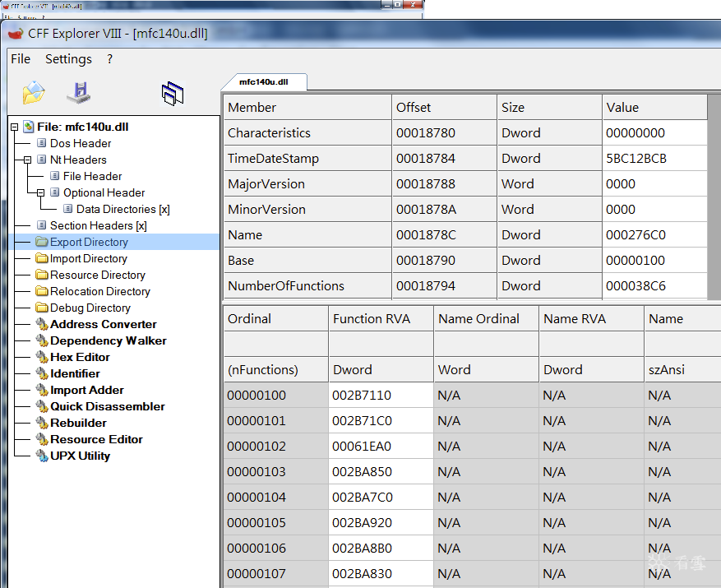Select the Nt Headers node
Screen dimensions: 721x588
tap(78, 160)
